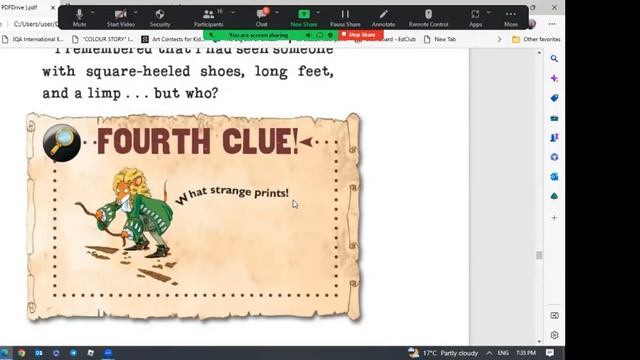Click the red Stop Share button

[x=361, y=35]
